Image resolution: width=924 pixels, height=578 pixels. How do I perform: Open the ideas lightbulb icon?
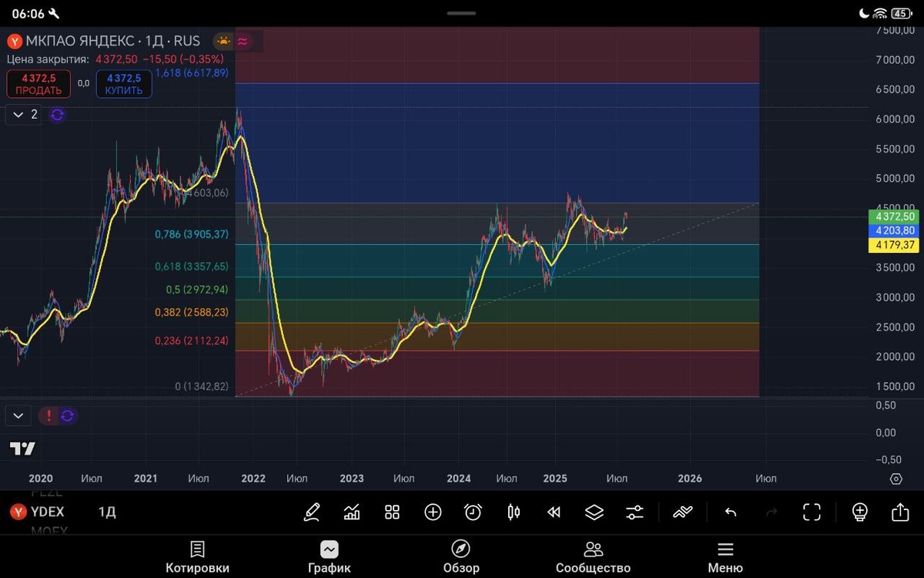(x=860, y=512)
